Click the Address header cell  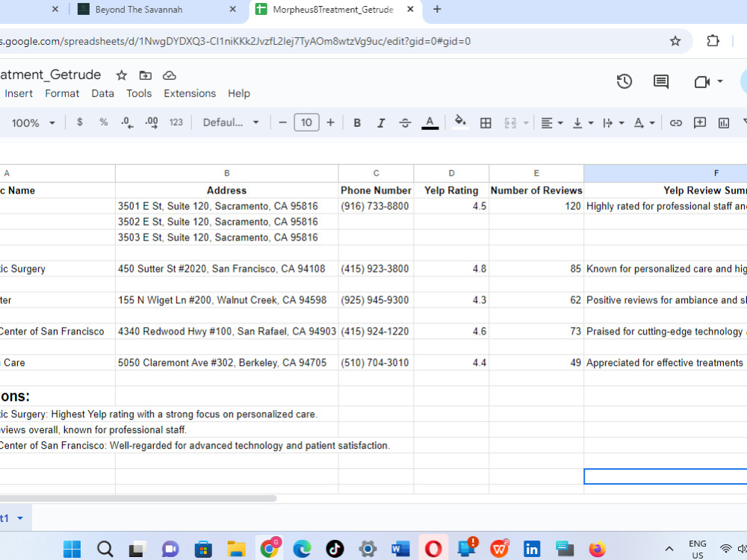227,190
